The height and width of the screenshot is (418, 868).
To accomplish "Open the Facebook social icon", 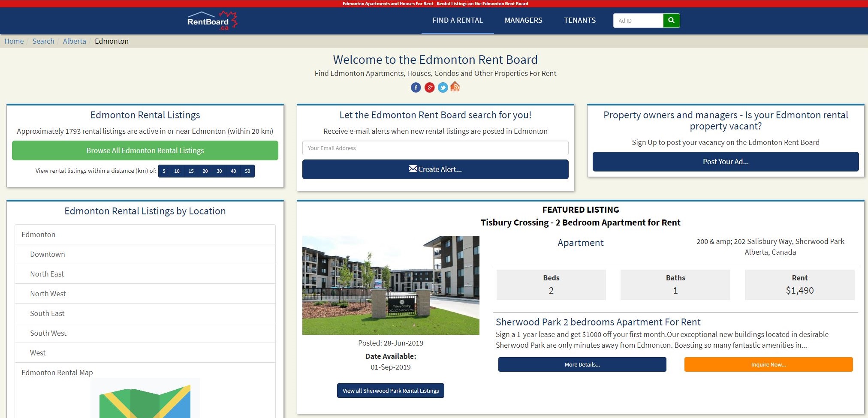I will coord(416,87).
